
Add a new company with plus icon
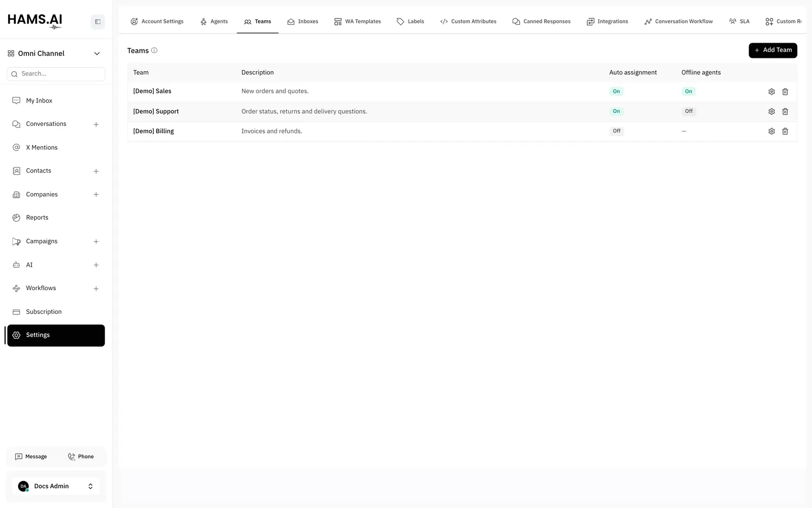click(x=96, y=195)
